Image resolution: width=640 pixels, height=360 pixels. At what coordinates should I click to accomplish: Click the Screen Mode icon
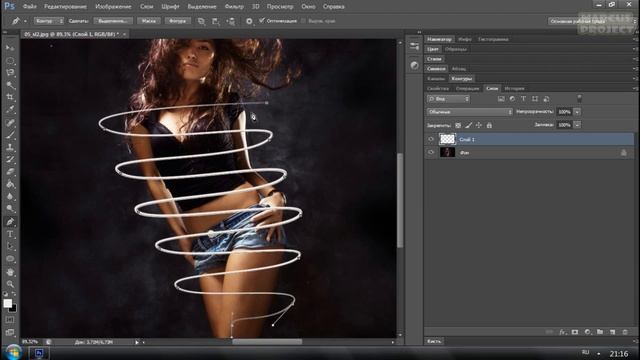(10, 332)
